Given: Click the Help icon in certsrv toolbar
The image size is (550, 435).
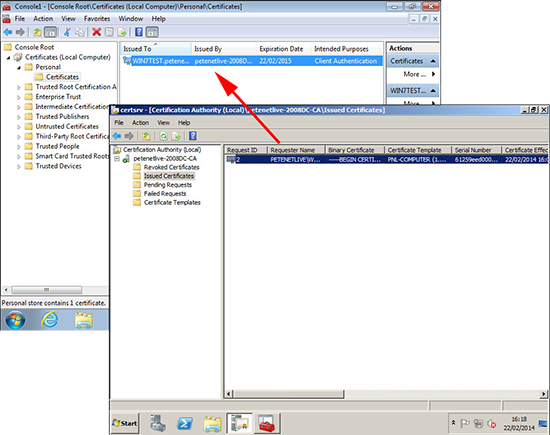Looking at the screenshot, I should click(193, 136).
